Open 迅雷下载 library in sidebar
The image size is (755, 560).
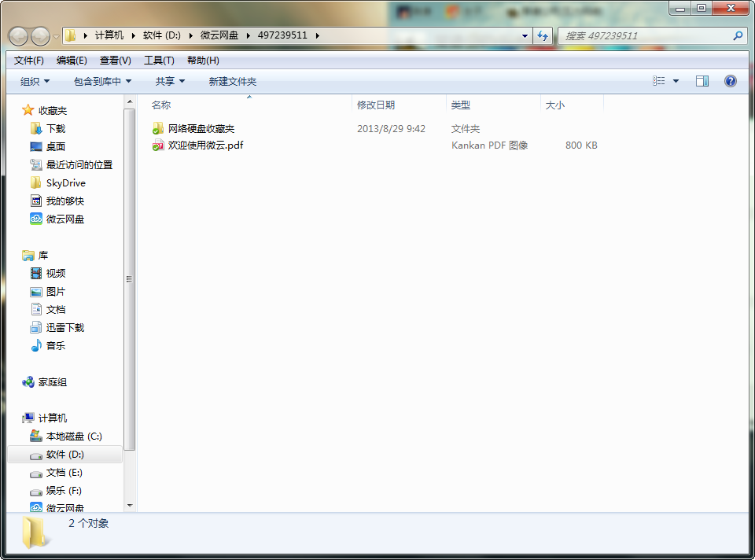(64, 328)
